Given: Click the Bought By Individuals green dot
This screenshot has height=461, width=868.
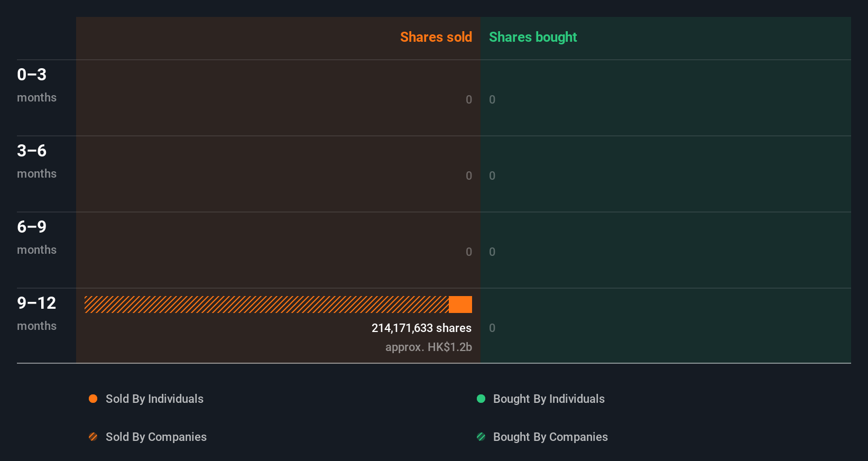Looking at the screenshot, I should (481, 399).
